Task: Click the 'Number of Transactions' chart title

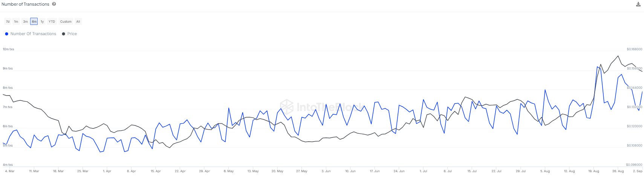Action: pyautogui.click(x=25, y=4)
